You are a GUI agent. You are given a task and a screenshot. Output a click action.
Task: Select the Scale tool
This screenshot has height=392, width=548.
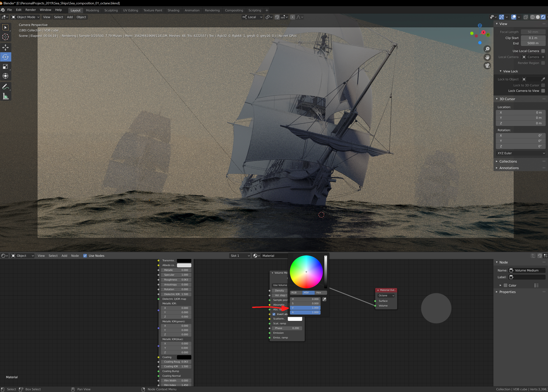point(5,67)
